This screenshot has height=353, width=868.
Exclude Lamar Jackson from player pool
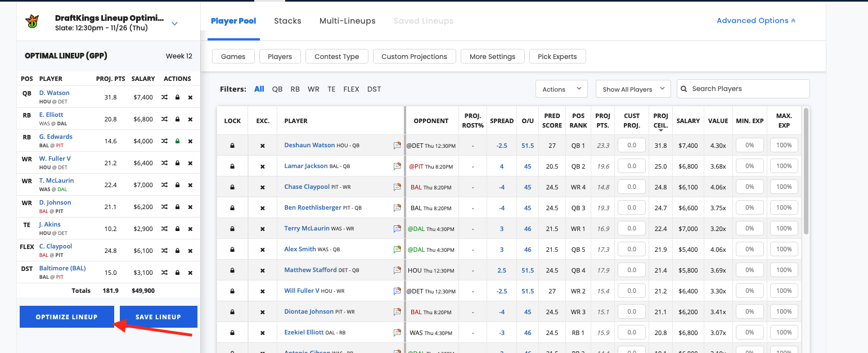[x=262, y=166]
